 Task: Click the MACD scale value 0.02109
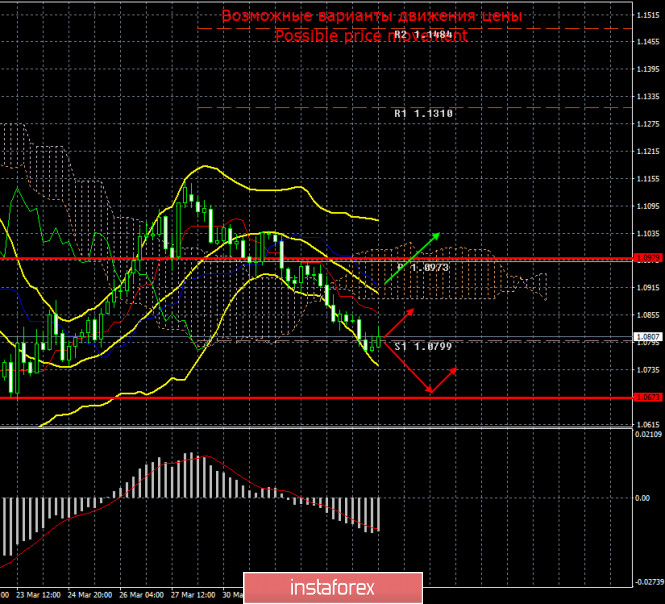click(x=648, y=434)
